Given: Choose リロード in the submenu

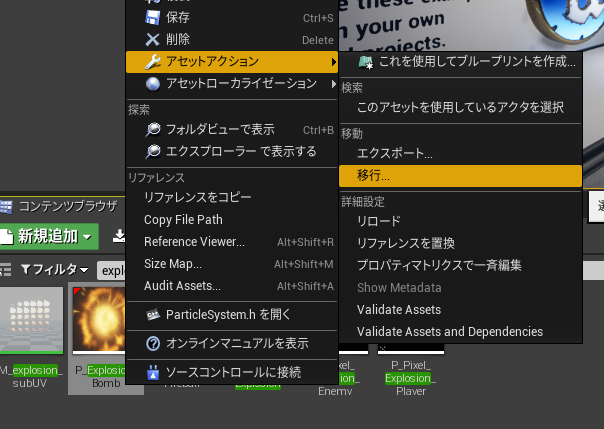Looking at the screenshot, I should coord(460,221).
